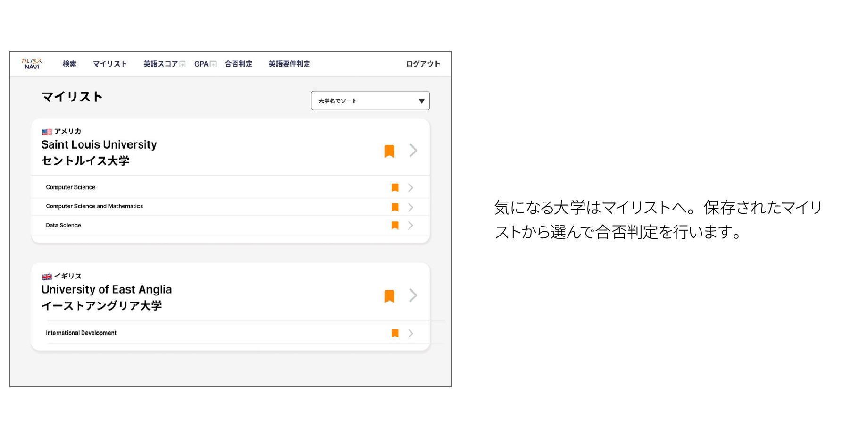This screenshot has height=438, width=868.
Task: Expand University of East Anglia chevron
Action: (x=413, y=295)
